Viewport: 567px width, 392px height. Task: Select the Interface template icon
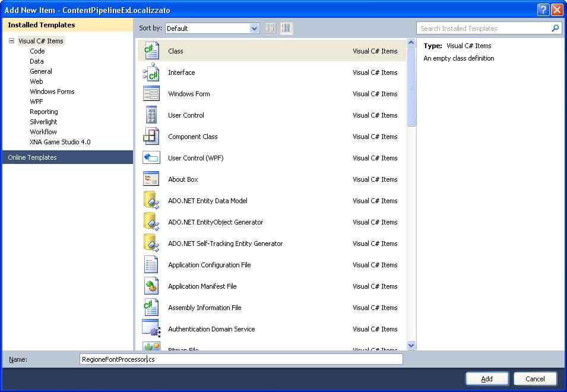pyautogui.click(x=151, y=72)
